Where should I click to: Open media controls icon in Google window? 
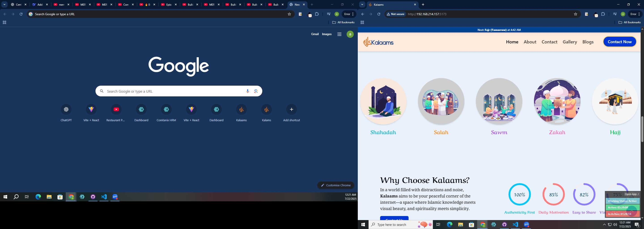[328, 14]
